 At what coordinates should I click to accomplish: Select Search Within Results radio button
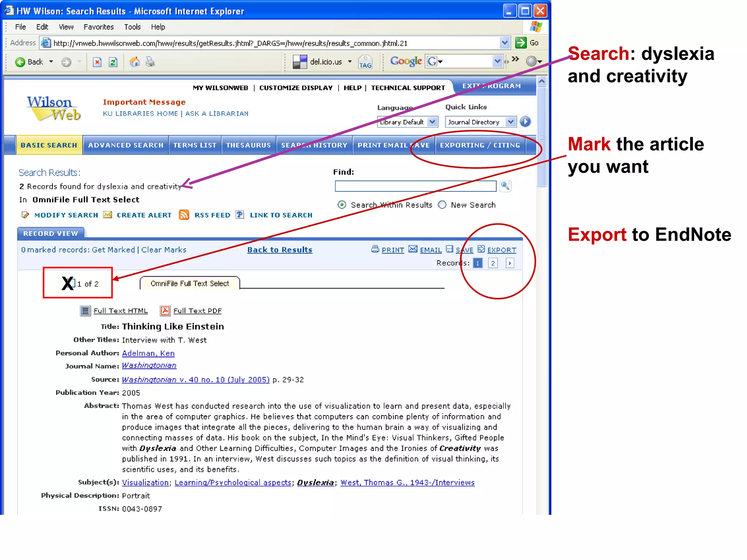342,205
